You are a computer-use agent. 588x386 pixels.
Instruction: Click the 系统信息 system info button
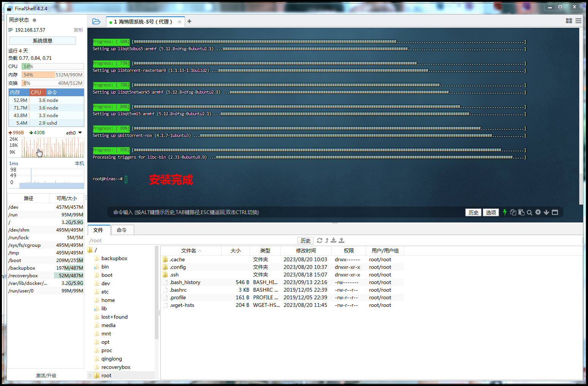pos(43,41)
